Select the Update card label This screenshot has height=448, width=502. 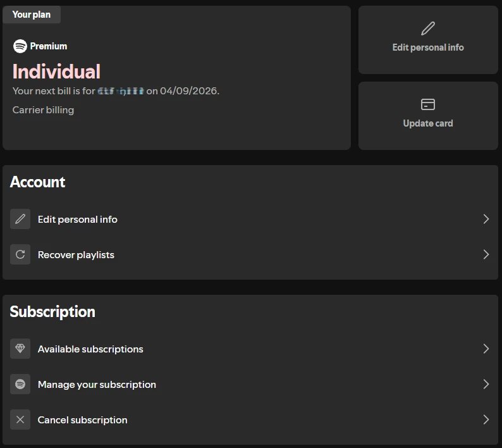pos(428,123)
